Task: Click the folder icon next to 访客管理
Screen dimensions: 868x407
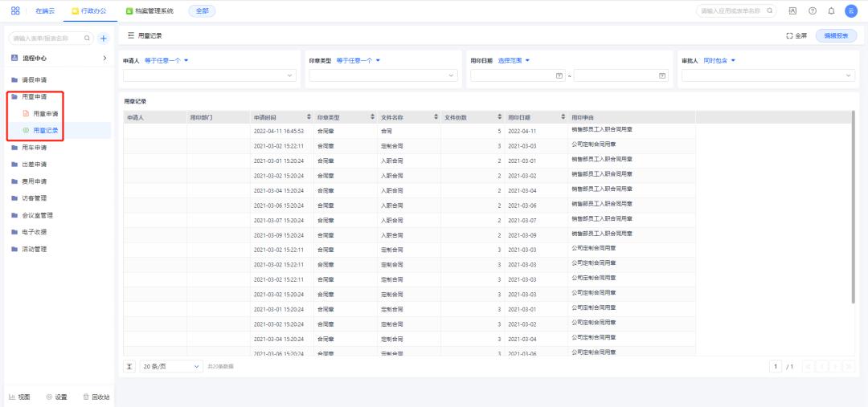Action: (15, 198)
